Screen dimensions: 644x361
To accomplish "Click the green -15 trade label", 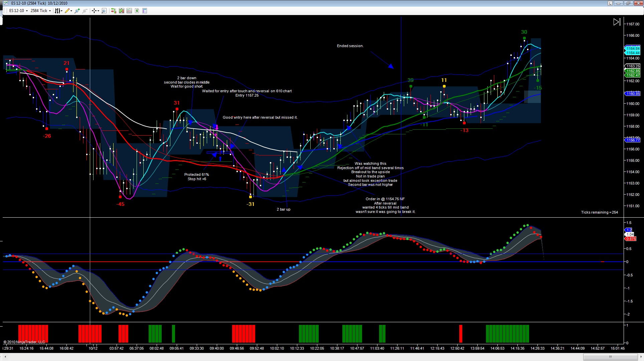I will click(x=538, y=88).
